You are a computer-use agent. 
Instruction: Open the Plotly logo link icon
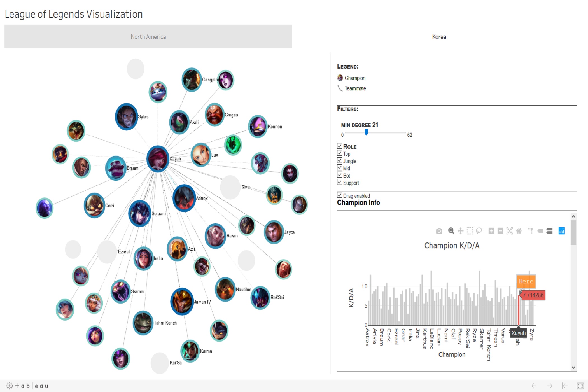tap(562, 231)
